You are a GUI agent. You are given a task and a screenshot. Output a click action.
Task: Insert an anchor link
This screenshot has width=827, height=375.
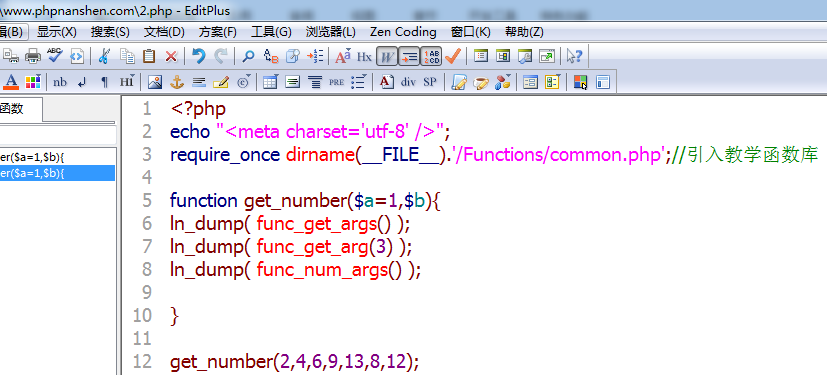(177, 82)
